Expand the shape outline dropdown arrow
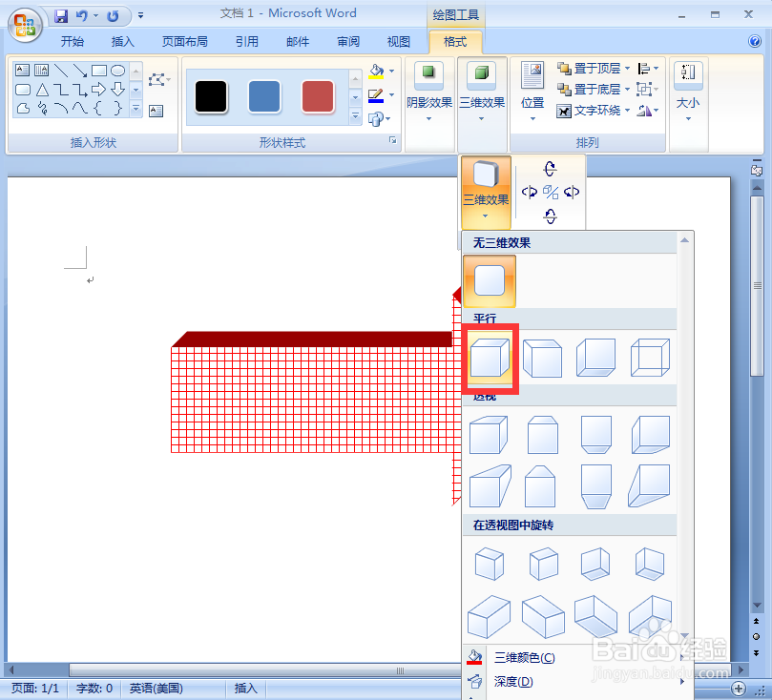The width and height of the screenshot is (772, 700). click(x=392, y=94)
